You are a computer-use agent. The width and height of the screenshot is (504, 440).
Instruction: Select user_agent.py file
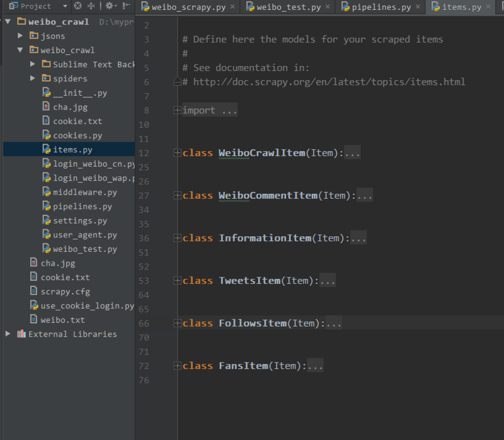85,235
